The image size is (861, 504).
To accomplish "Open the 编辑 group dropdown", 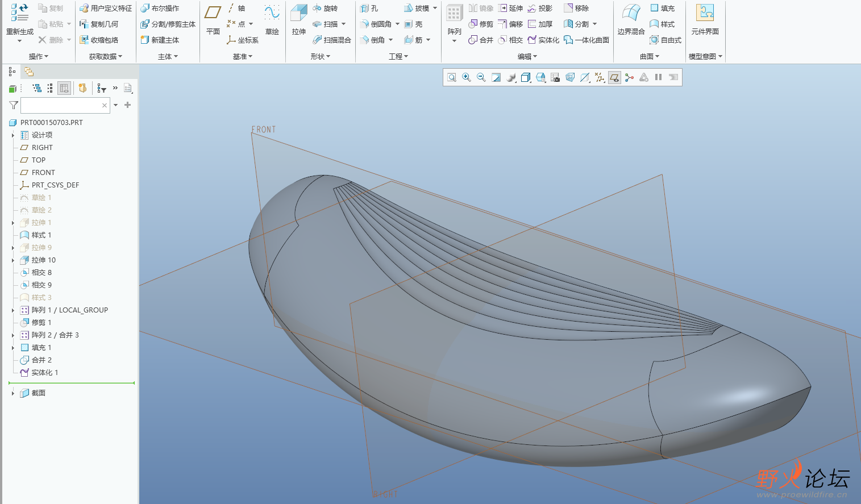I will pos(527,56).
